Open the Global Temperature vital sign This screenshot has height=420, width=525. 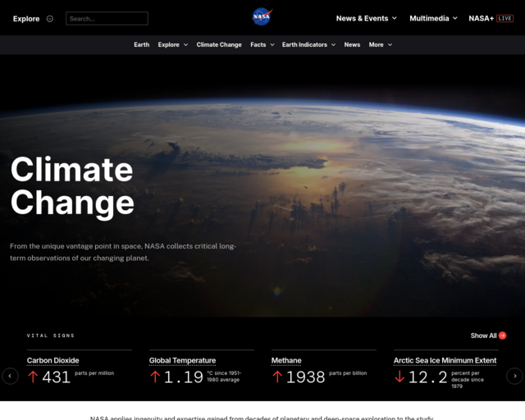click(x=182, y=361)
